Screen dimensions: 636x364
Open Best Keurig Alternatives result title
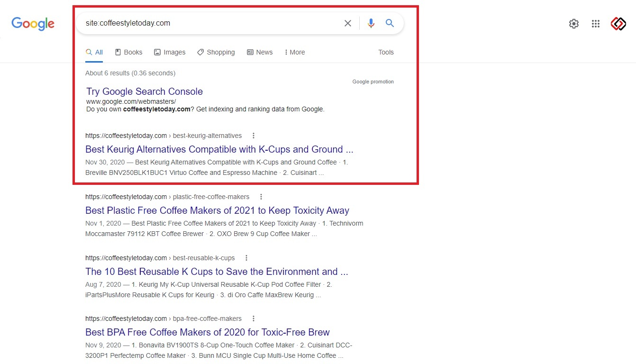219,149
